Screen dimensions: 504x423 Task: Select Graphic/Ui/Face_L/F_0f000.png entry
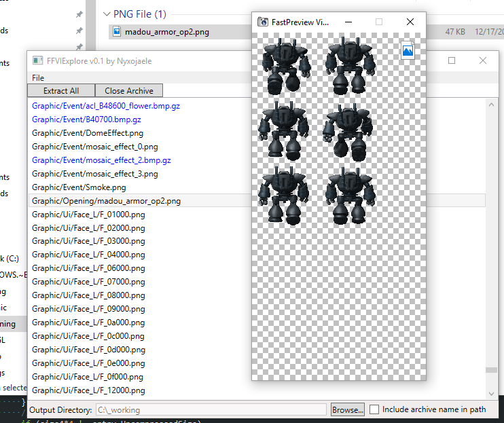pos(88,377)
